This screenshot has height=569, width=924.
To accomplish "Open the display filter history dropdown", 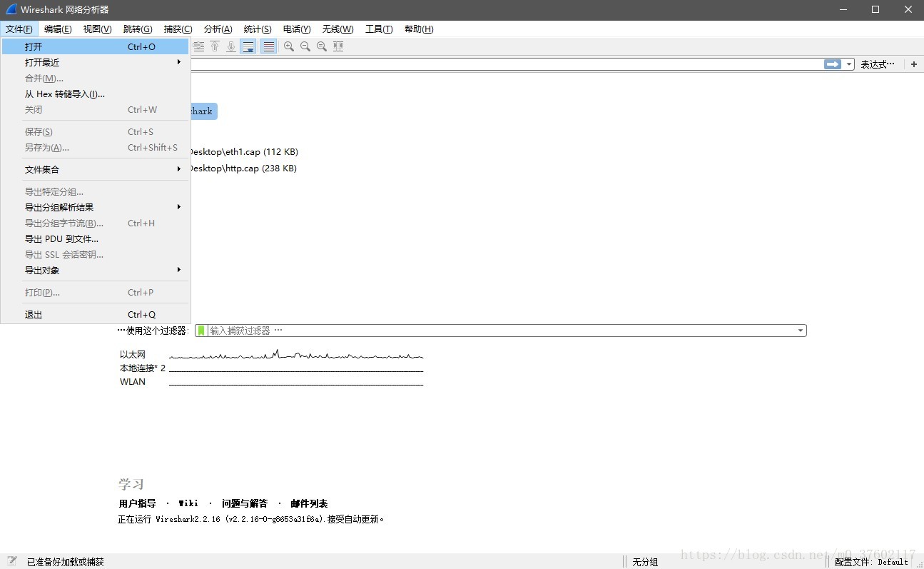I will pyautogui.click(x=849, y=64).
